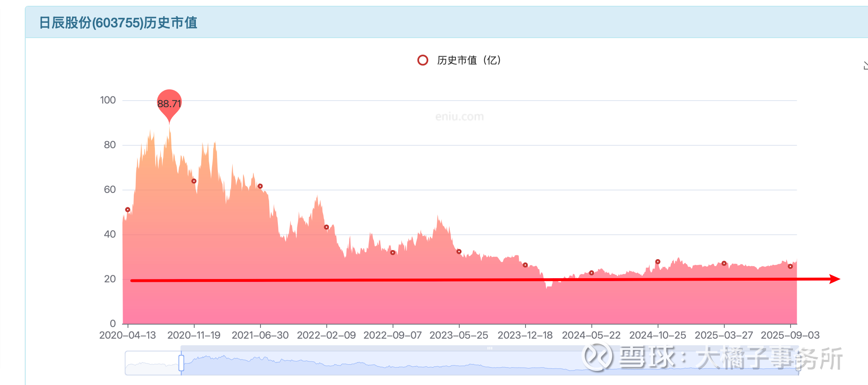Screen dimensions: 868x385
Task: Click the x-axis date 2025-03-27
Action: point(724,335)
